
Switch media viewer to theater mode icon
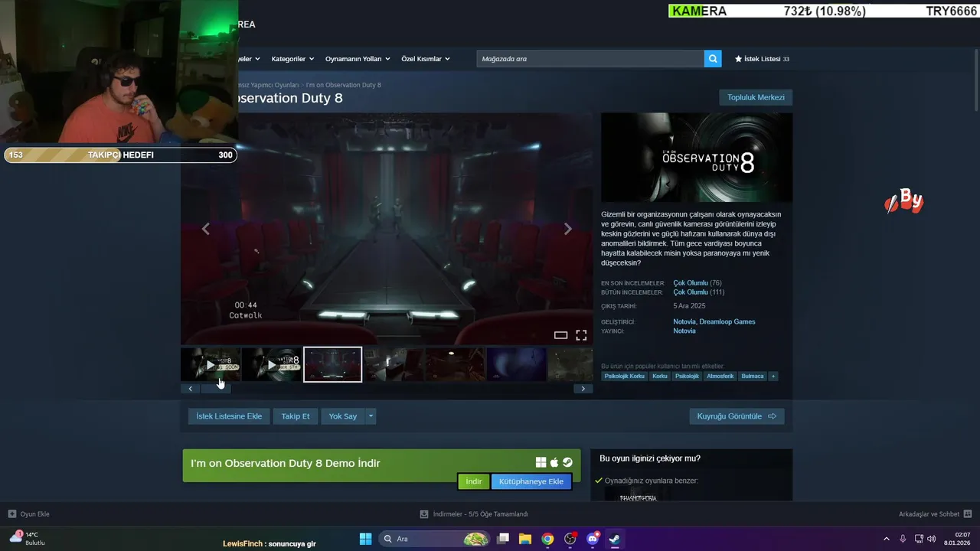[560, 335]
